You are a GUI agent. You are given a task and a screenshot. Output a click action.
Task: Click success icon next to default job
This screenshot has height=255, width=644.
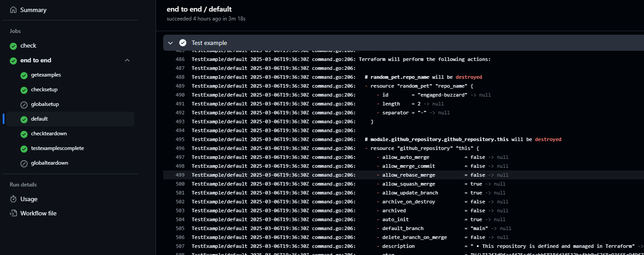click(x=24, y=119)
